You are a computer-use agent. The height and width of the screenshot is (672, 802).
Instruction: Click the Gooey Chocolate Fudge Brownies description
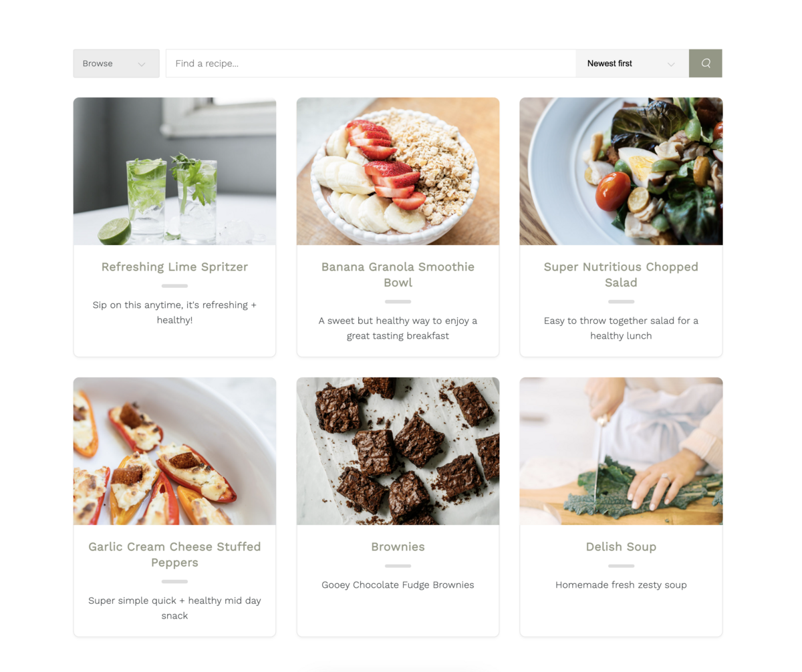[398, 585]
